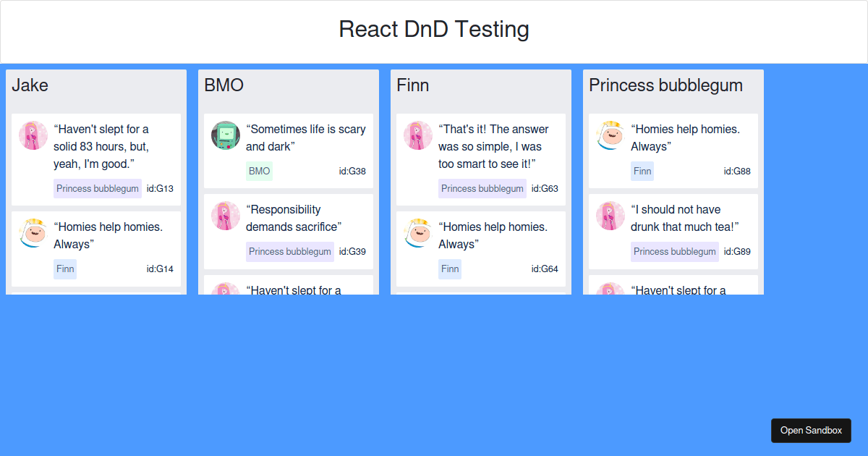
Task: Click Finn avatar on card G64
Action: tap(418, 233)
